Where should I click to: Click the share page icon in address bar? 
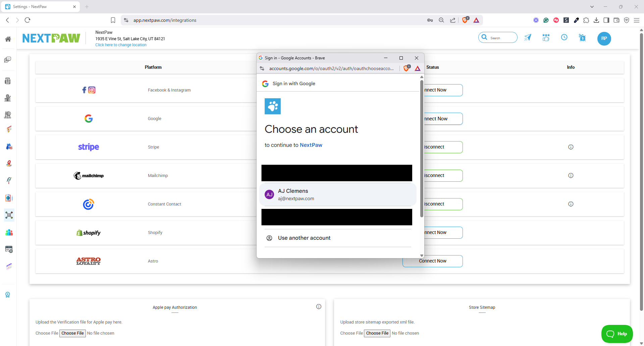453,20
